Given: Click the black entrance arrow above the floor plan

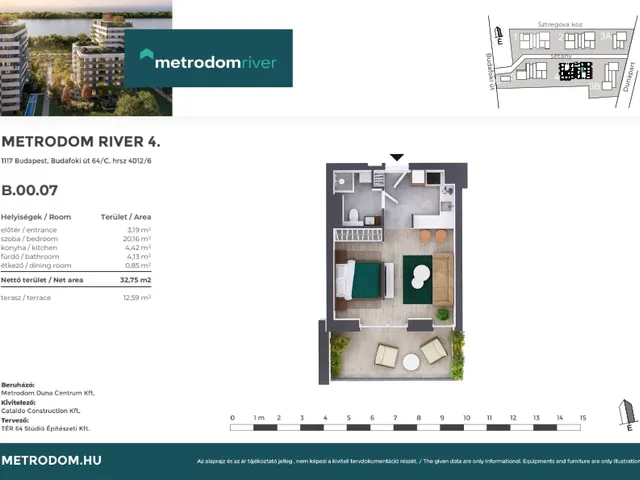Looking at the screenshot, I should click(x=397, y=157).
